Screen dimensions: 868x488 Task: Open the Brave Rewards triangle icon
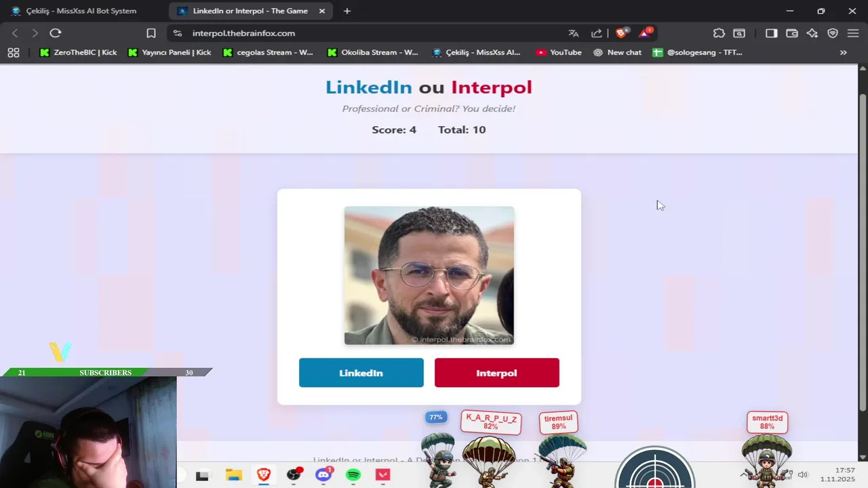645,33
